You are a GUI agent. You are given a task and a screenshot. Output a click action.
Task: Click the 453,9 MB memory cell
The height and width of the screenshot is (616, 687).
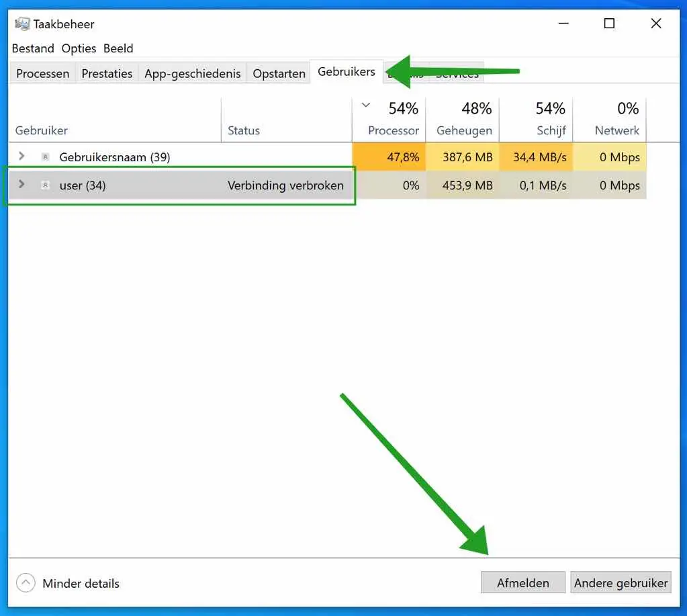[x=462, y=185]
